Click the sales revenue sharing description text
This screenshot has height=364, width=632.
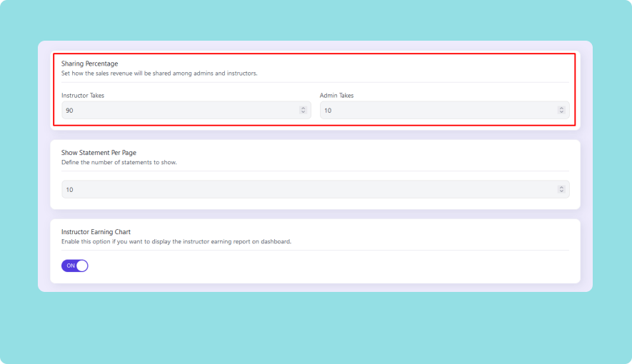coord(159,74)
